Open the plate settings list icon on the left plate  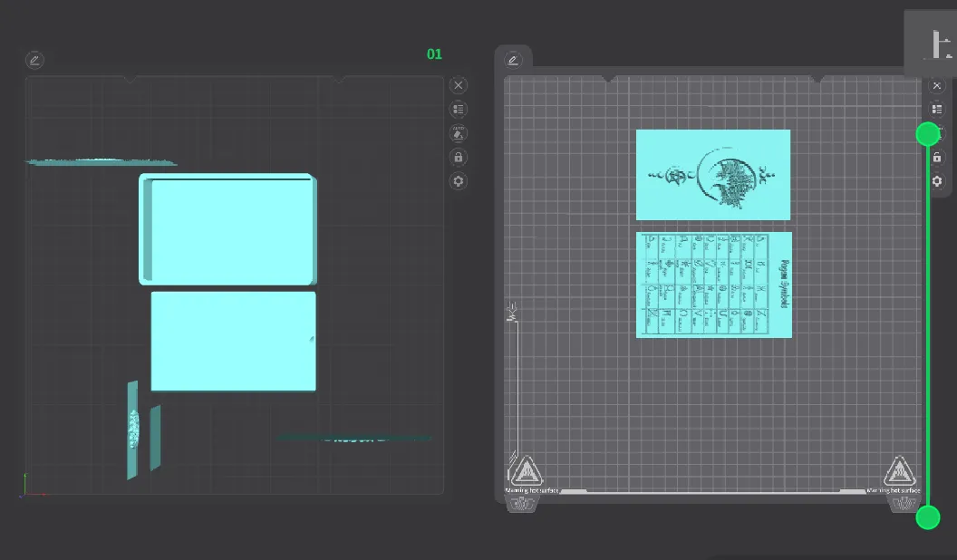pos(458,109)
